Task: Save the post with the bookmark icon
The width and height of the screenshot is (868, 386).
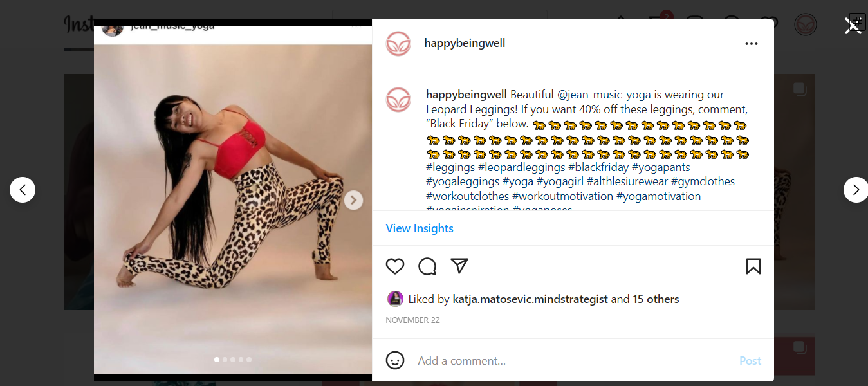Action: pyautogui.click(x=753, y=266)
